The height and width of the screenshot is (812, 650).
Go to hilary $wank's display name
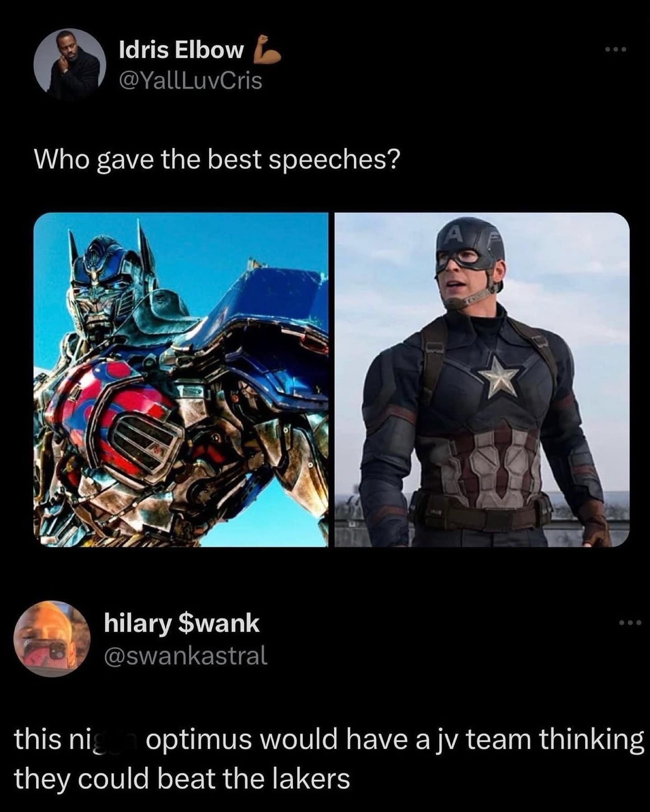click(182, 623)
